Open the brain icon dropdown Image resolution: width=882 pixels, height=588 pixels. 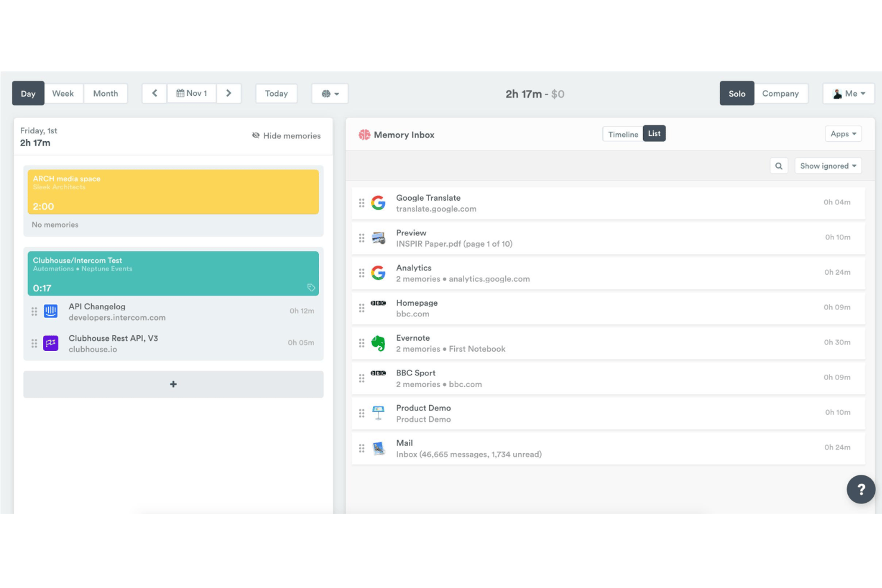pyautogui.click(x=330, y=94)
